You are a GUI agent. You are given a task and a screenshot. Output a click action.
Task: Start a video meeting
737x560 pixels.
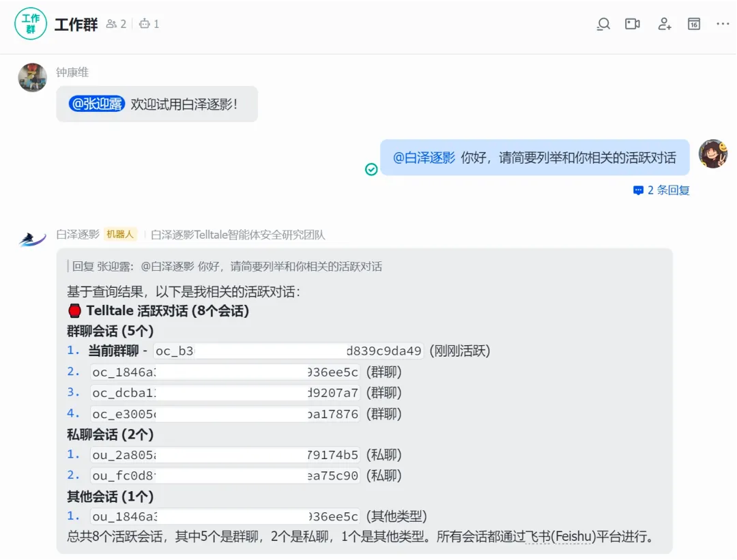coord(632,24)
